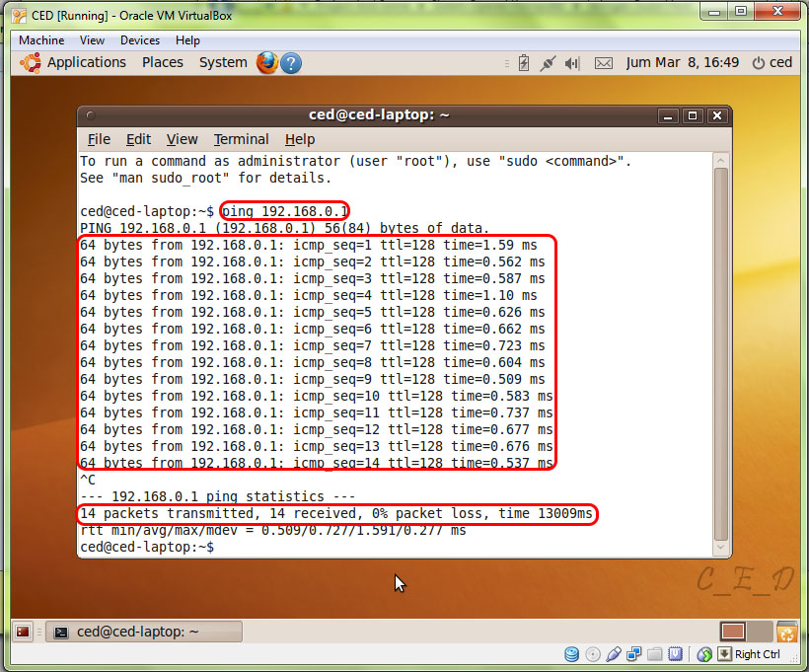Open the terminal window Help menu
This screenshot has height=672, width=809.
coord(300,139)
